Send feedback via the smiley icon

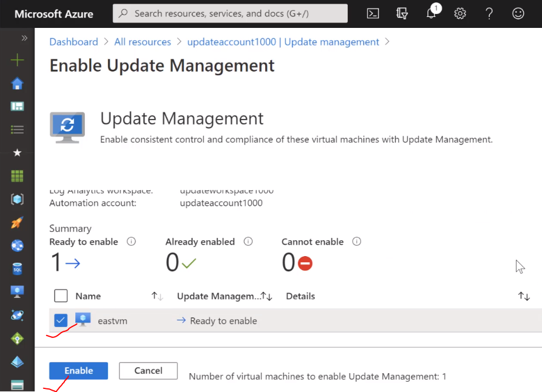coord(518,13)
